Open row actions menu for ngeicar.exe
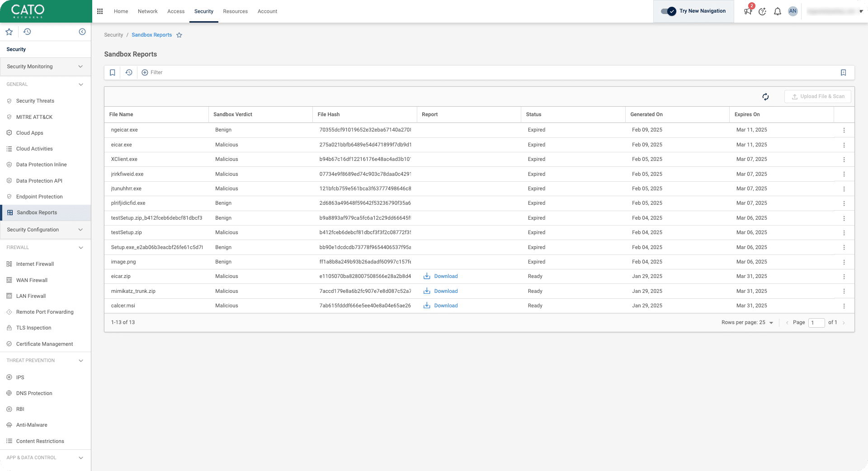Viewport: 868px width, 471px height. coord(844,130)
